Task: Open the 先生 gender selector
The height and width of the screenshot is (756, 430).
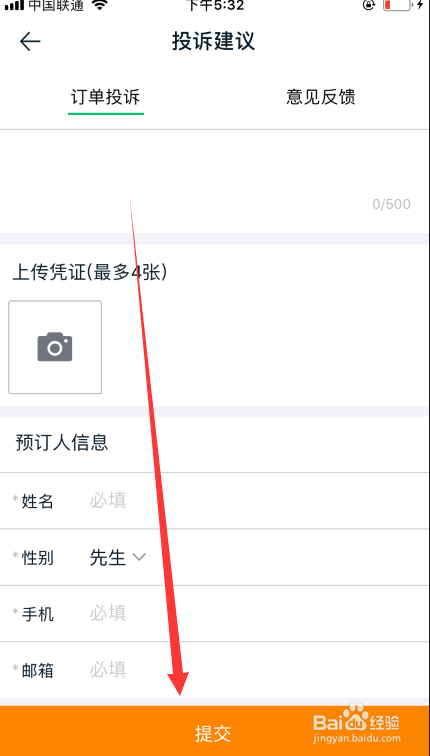Action: tap(118, 557)
